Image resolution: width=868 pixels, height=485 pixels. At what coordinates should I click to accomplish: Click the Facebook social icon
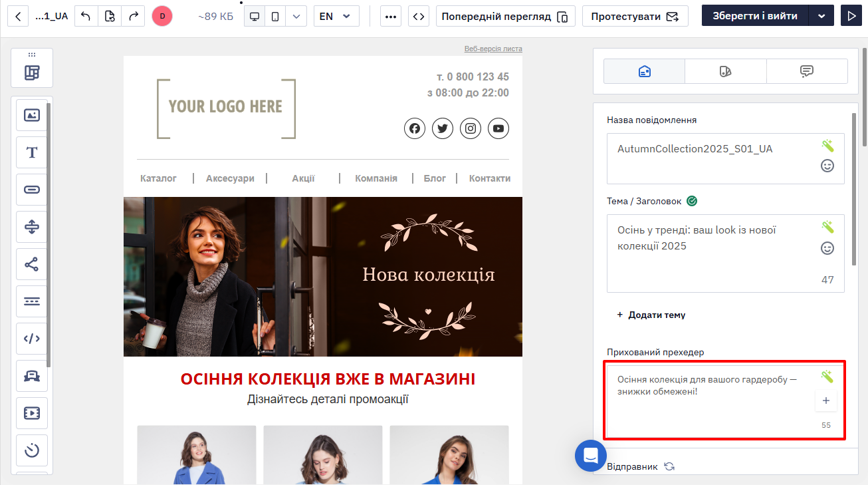415,128
